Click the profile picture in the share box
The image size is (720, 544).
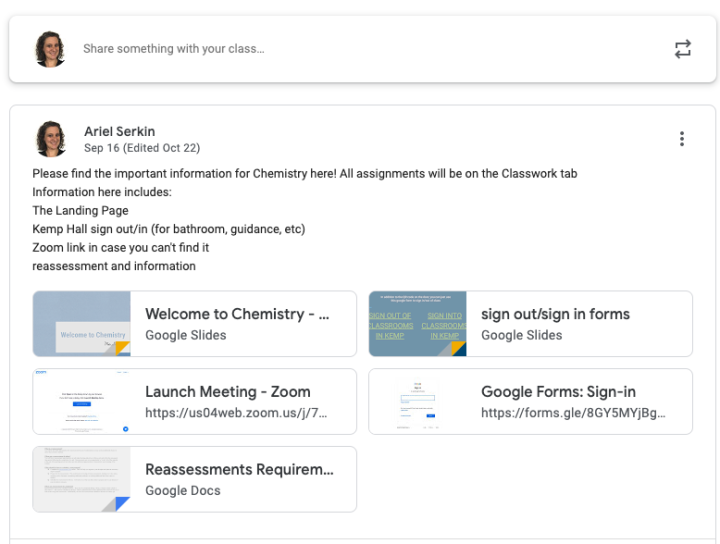(50, 49)
